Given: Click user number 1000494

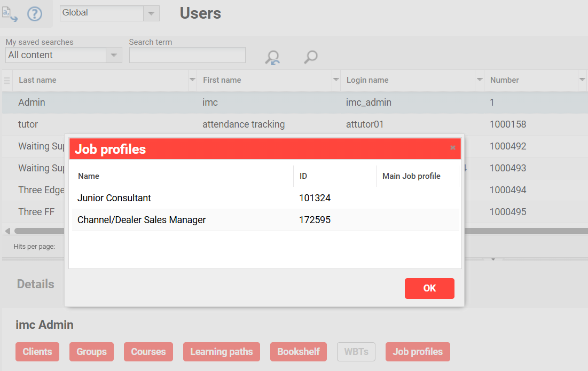Looking at the screenshot, I should (508, 190).
